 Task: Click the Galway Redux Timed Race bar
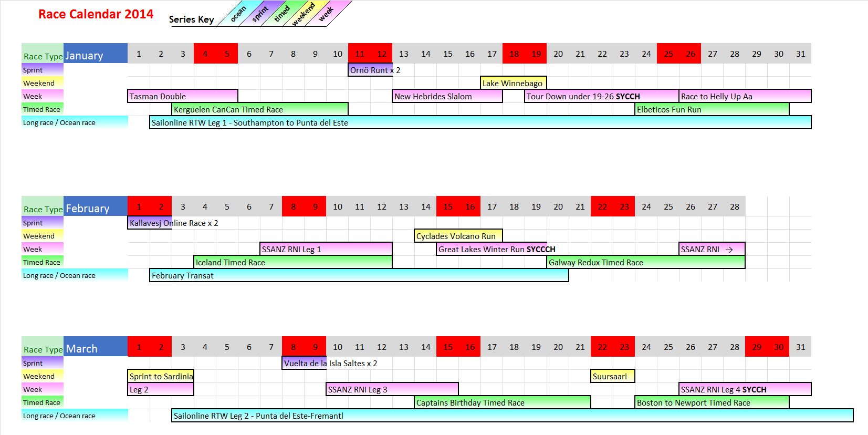(x=645, y=262)
